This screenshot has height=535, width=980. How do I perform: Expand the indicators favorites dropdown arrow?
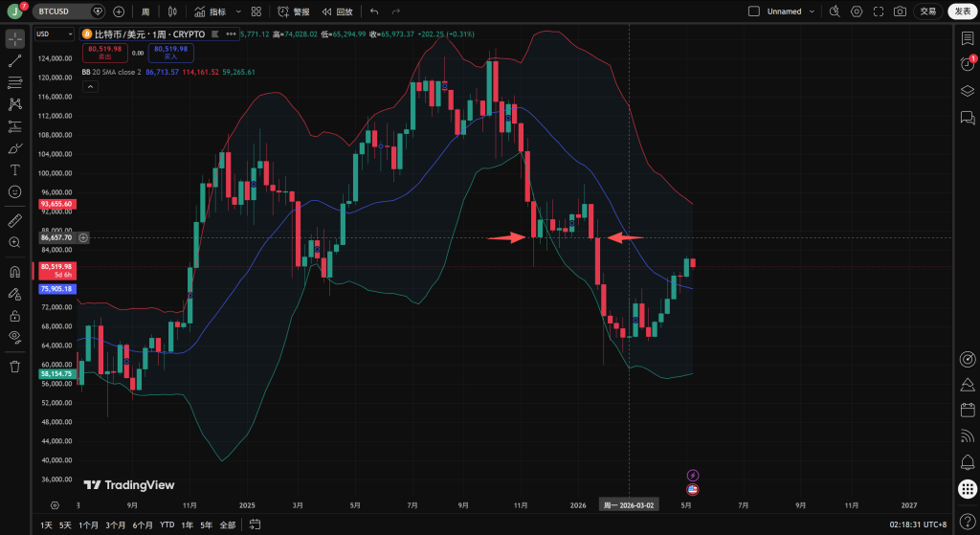(x=238, y=11)
